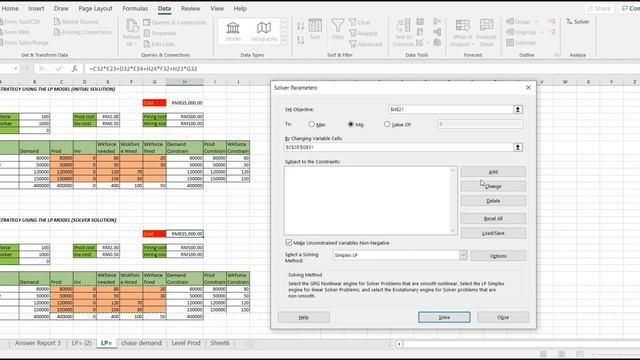Click the Forecast Sheet icon
Screen dimensions: 640x360
(x=486, y=26)
